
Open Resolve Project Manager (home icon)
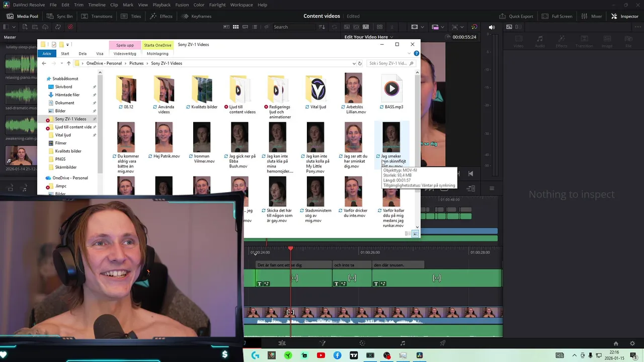[x=616, y=343]
